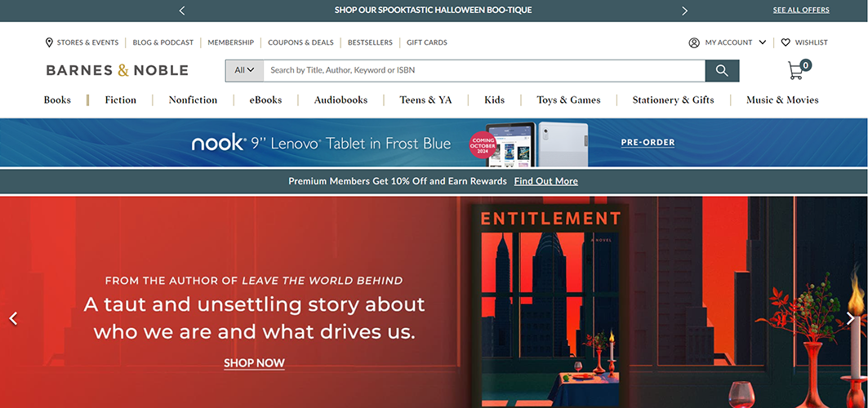Expand the My Account dropdown arrow

coord(763,42)
